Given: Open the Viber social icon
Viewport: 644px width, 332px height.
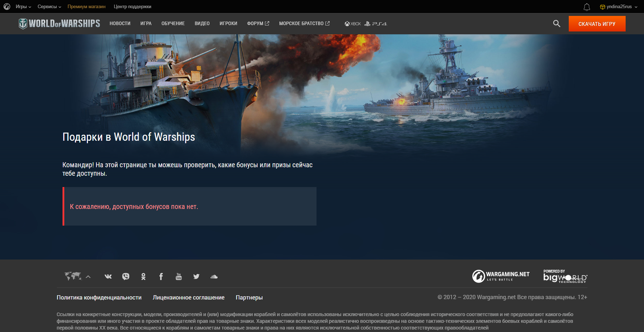Looking at the screenshot, I should coord(126,276).
